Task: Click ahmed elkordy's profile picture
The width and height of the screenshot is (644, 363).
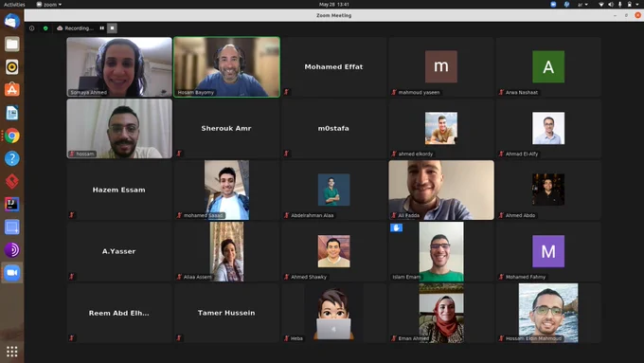Action: tap(441, 128)
